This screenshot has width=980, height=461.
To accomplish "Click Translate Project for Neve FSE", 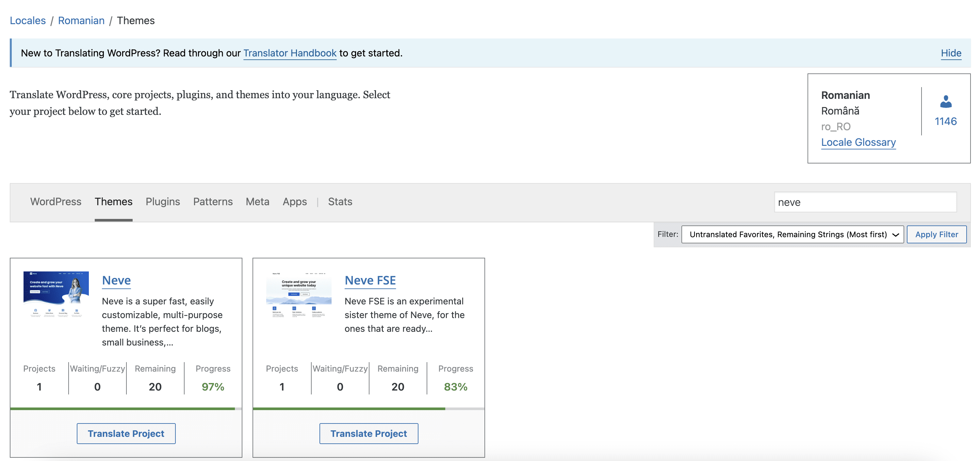I will (x=368, y=433).
